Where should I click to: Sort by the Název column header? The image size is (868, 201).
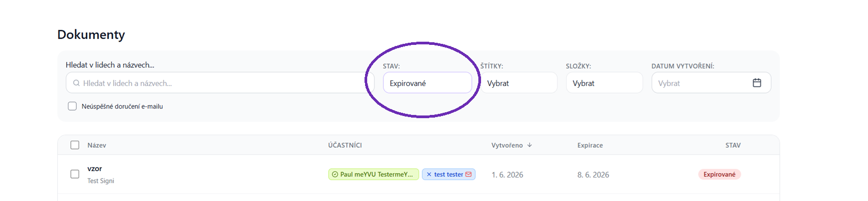coord(97,145)
